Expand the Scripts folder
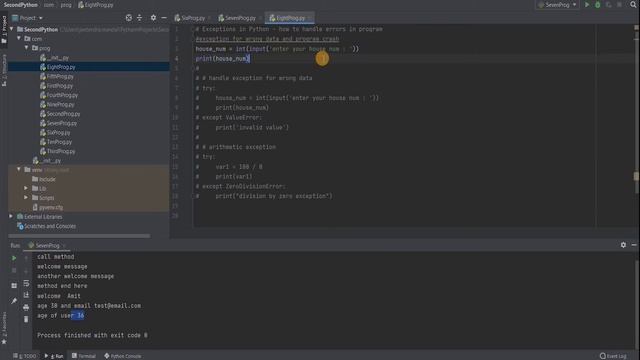This screenshot has width=640, height=360. [x=26, y=198]
